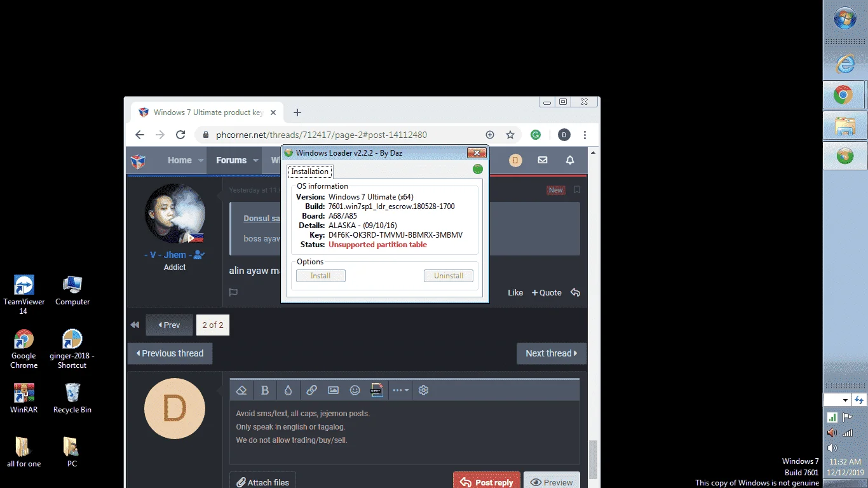Open the Home nav item
The image size is (868, 488).
179,160
